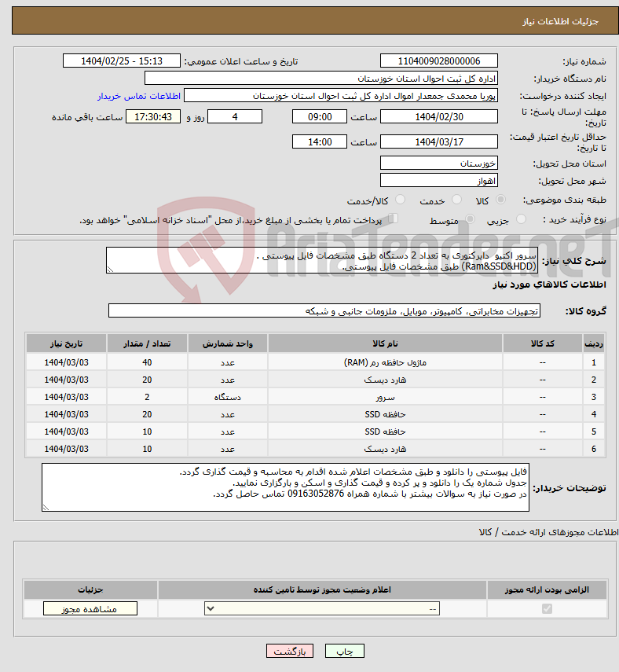Click the need date in row 1
This screenshot has height=672, width=619.
[67, 362]
